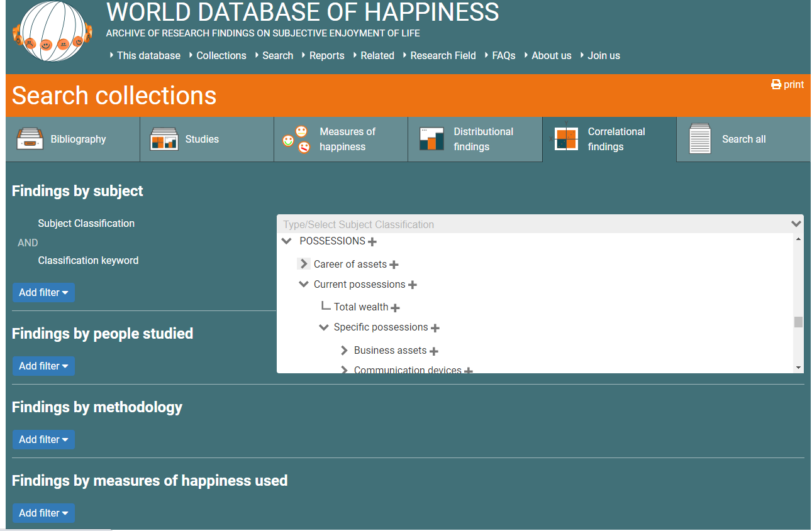Open Add filter under Findings by subject
The width and height of the screenshot is (812, 531).
tap(43, 293)
